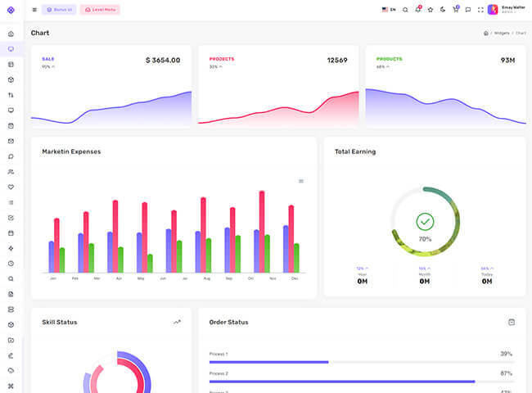Click the home icon in sidebar
The height and width of the screenshot is (393, 532).
coord(11,34)
